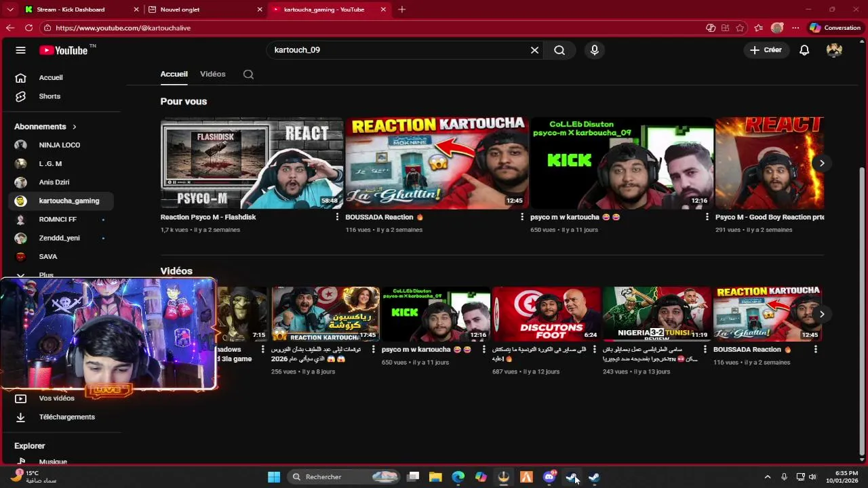Image resolution: width=868 pixels, height=488 pixels.
Task: Open the browser profile avatar
Action: pyautogui.click(x=777, y=28)
